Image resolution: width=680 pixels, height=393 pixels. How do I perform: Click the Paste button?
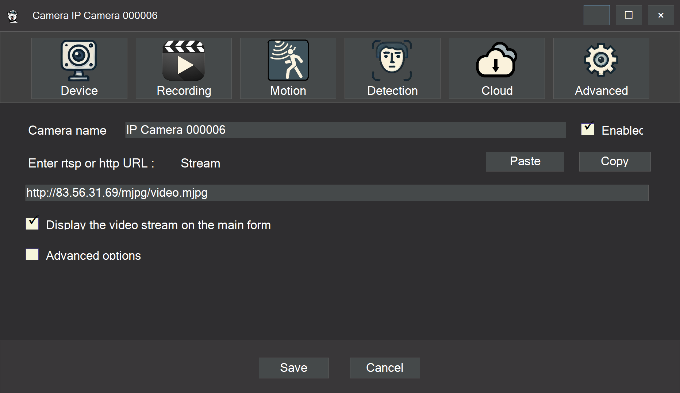[525, 161]
